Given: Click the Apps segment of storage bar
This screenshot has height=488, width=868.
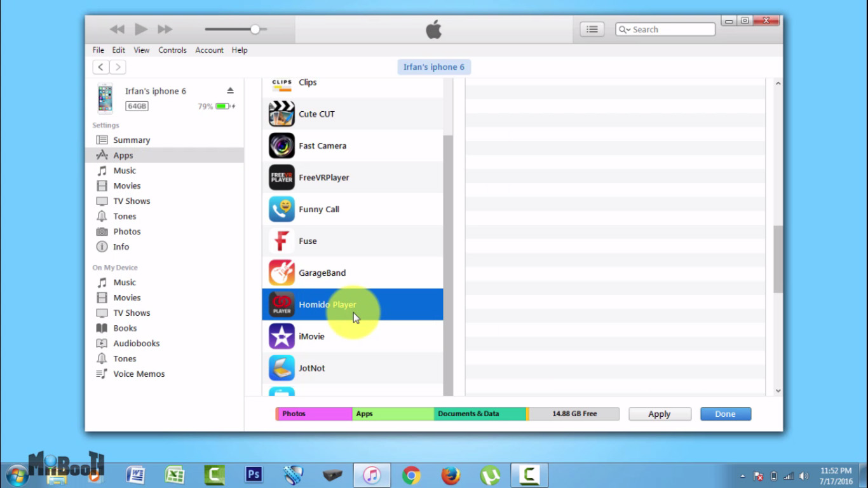Looking at the screenshot, I should tap(393, 414).
